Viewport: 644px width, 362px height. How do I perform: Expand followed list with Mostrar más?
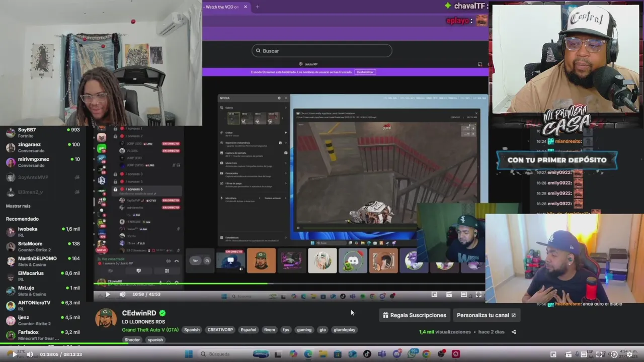click(18, 206)
